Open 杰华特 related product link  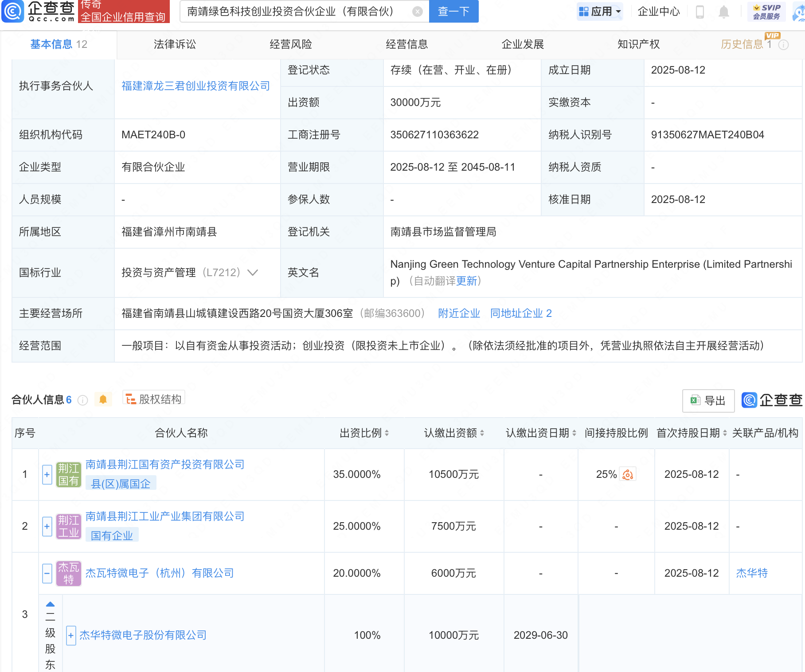752,573
